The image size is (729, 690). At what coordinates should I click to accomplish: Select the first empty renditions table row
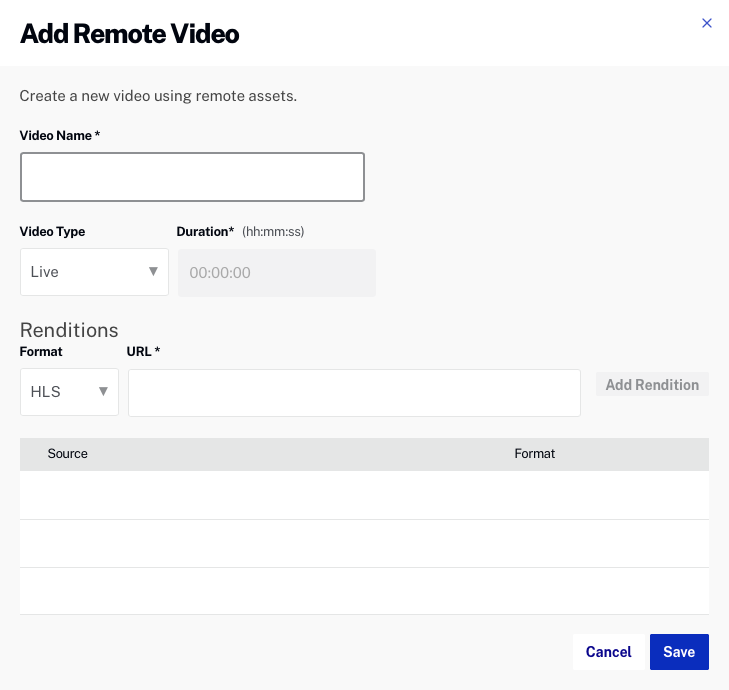364,495
